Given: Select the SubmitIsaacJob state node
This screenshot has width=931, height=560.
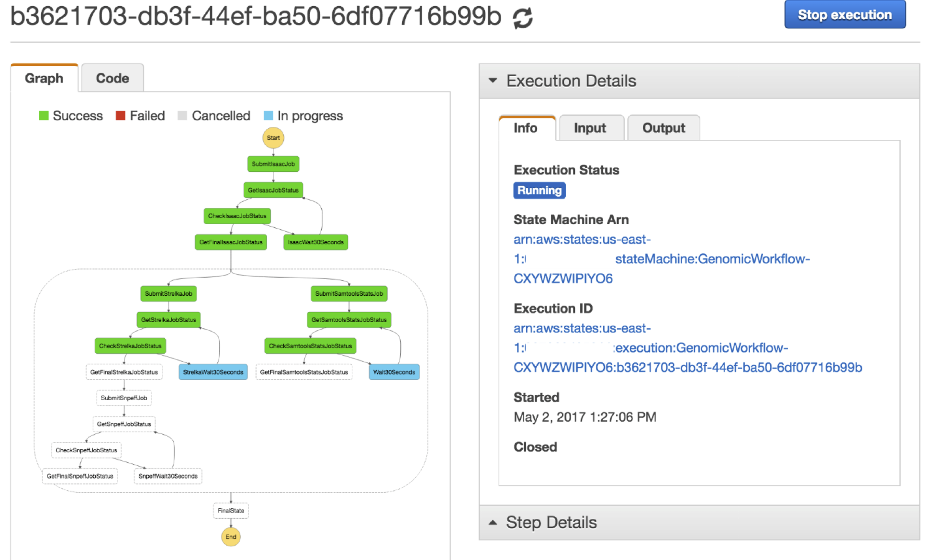Looking at the screenshot, I should (x=273, y=164).
